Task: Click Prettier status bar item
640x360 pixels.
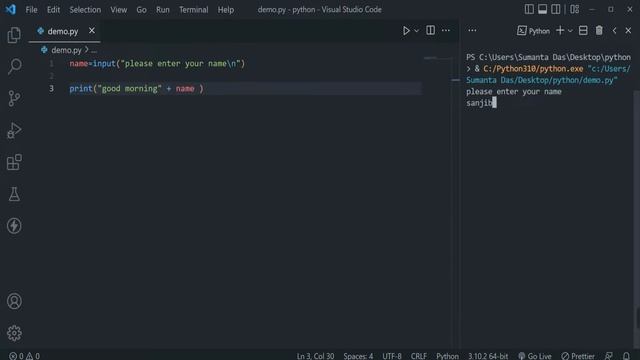Action: click(x=578, y=356)
